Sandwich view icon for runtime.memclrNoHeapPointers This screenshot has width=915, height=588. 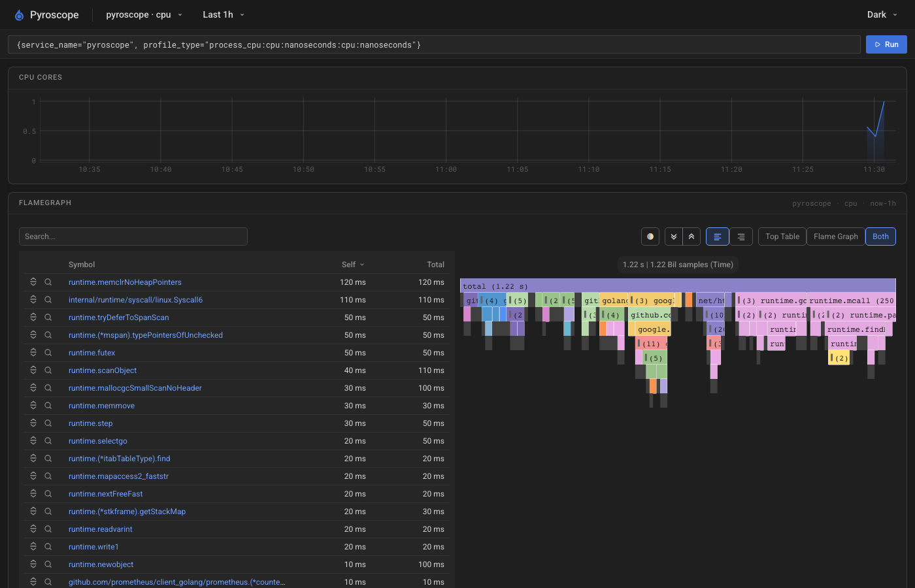[x=33, y=282]
